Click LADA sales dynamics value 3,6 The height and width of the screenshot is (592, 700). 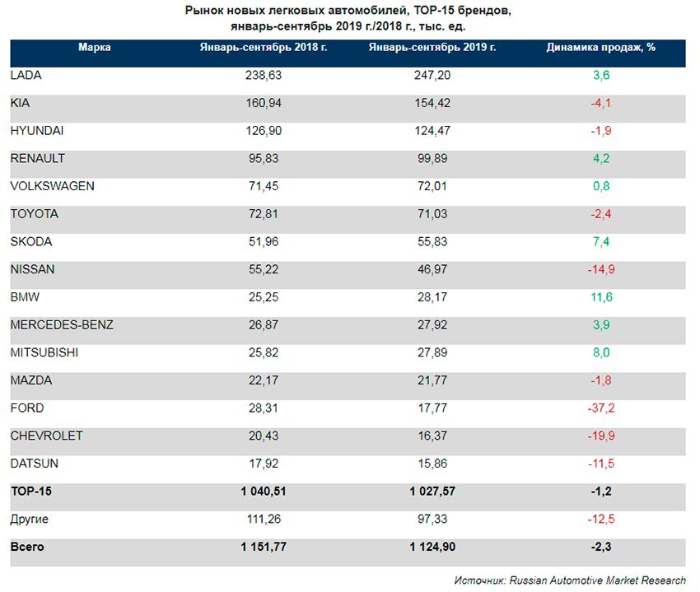click(601, 75)
